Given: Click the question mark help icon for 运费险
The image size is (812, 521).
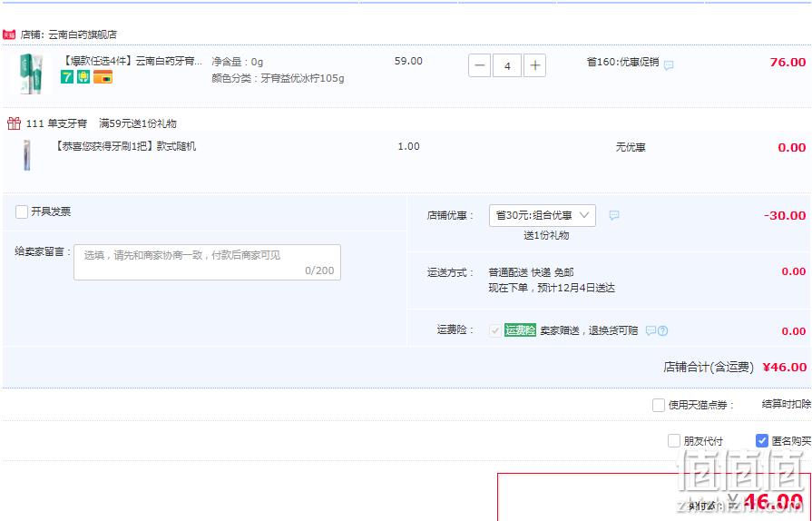Looking at the screenshot, I should 662,330.
